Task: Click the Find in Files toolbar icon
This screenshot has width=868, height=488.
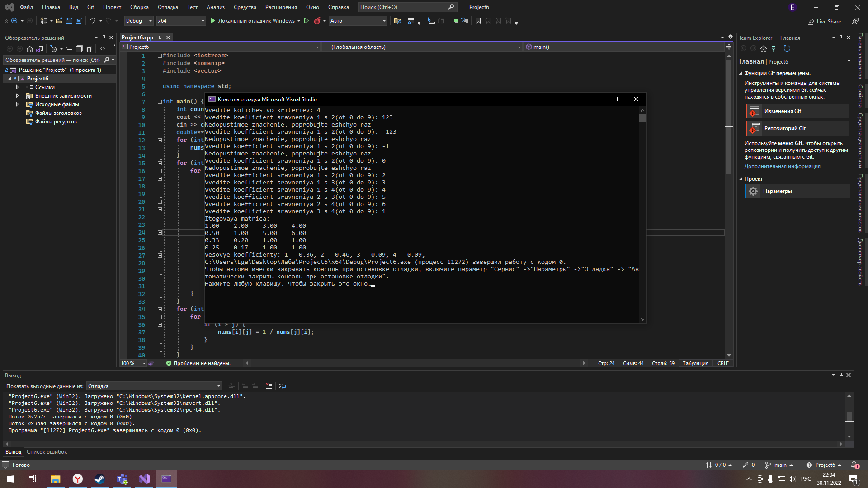Action: coord(397,21)
